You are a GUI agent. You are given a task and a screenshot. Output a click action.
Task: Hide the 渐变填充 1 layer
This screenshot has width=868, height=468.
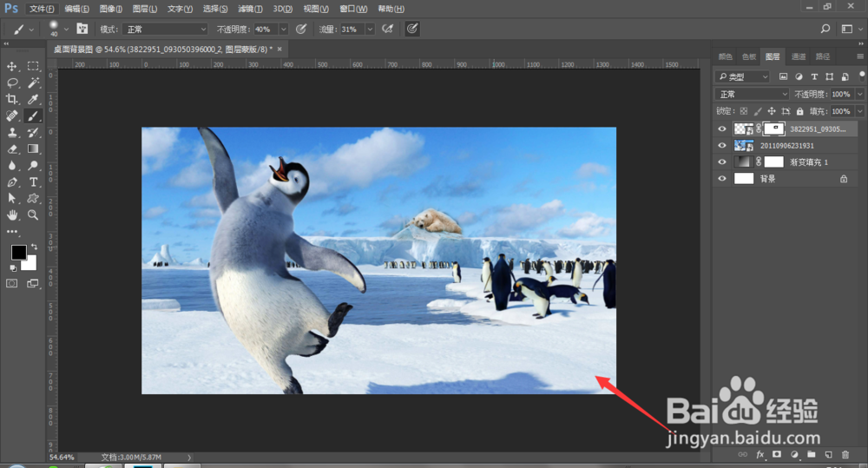point(722,162)
